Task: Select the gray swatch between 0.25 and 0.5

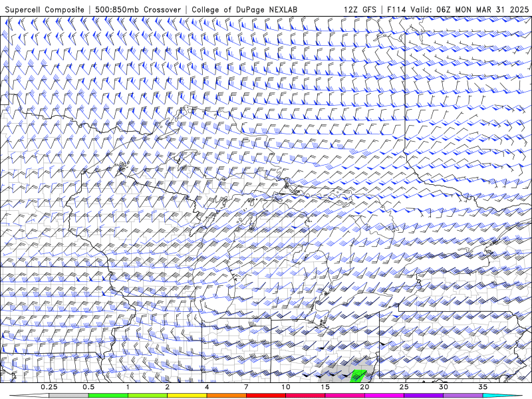Action: [x=68, y=396]
